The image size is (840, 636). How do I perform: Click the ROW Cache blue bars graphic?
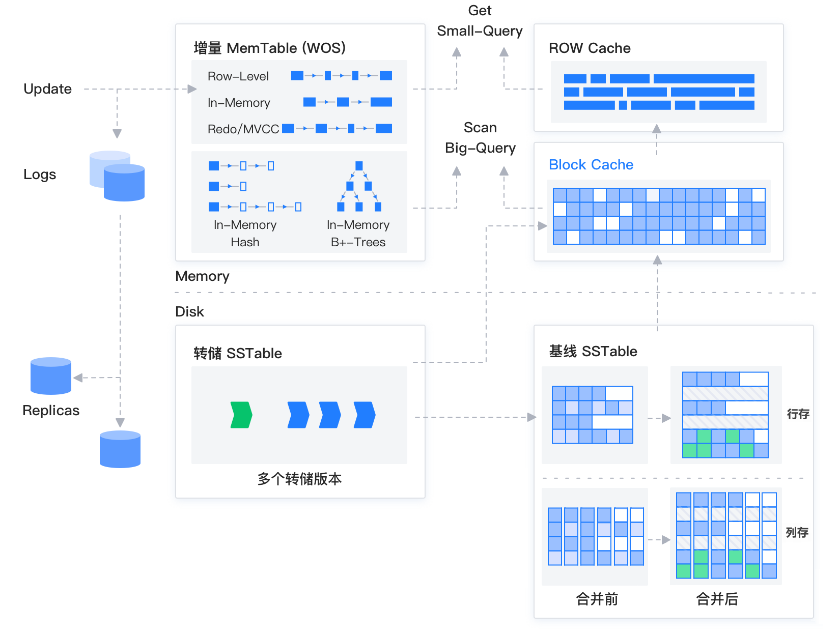(659, 92)
